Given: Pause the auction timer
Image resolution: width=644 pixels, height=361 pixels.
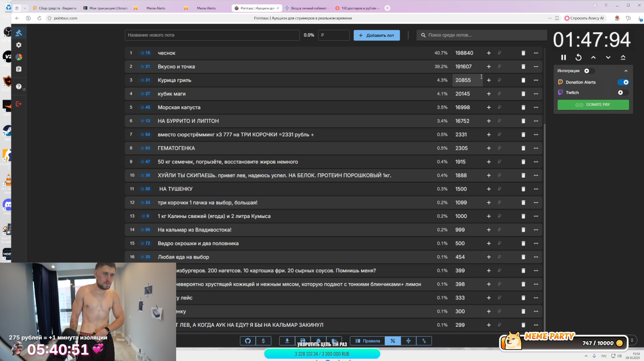Looking at the screenshot, I should (563, 58).
